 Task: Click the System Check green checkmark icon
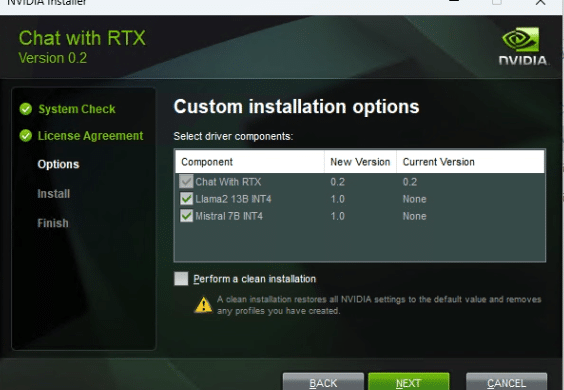point(26,109)
